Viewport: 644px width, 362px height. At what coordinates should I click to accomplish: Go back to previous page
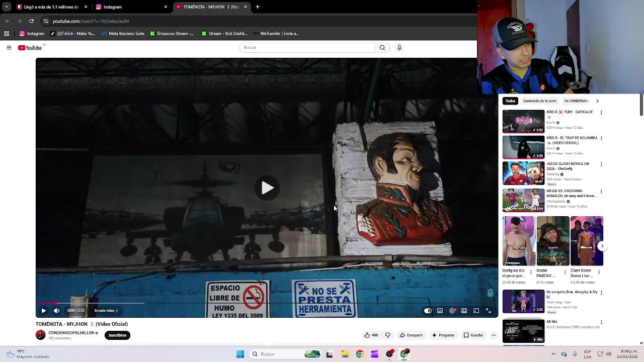(x=7, y=21)
